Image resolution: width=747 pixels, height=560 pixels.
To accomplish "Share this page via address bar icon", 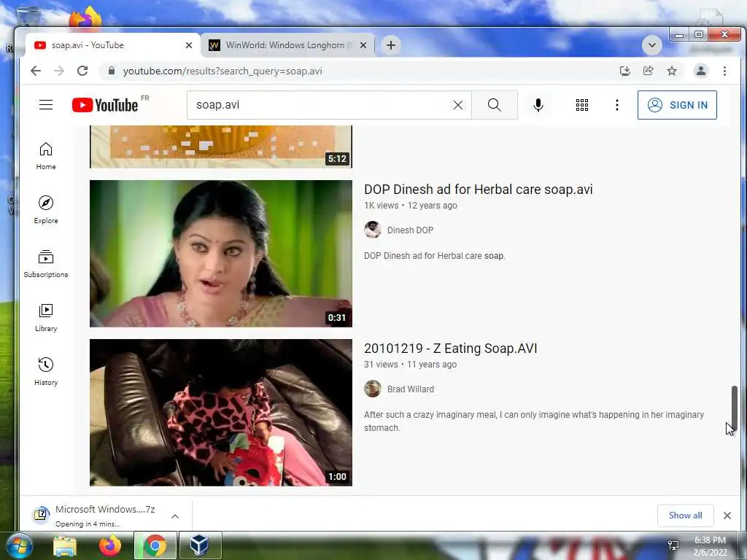I will point(649,71).
